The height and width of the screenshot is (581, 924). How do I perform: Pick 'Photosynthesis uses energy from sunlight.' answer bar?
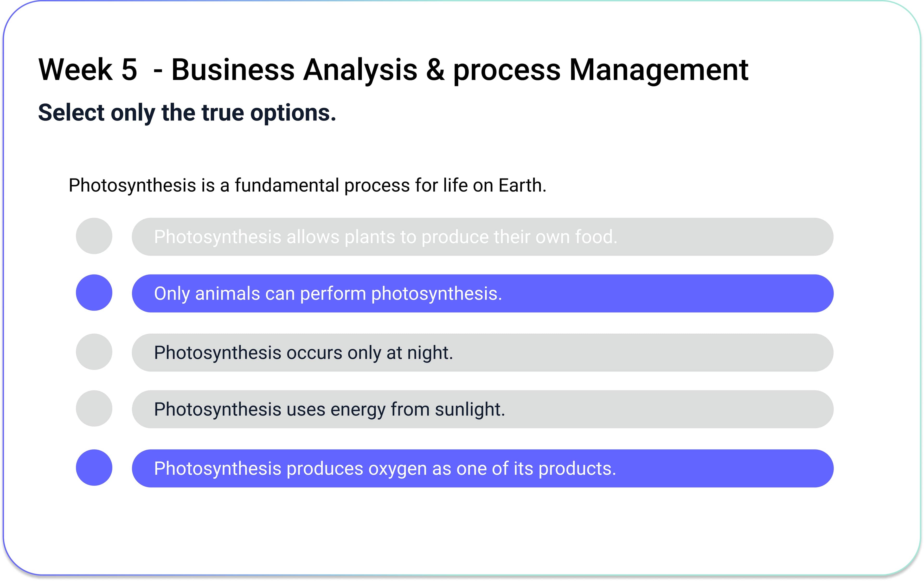tap(482, 409)
